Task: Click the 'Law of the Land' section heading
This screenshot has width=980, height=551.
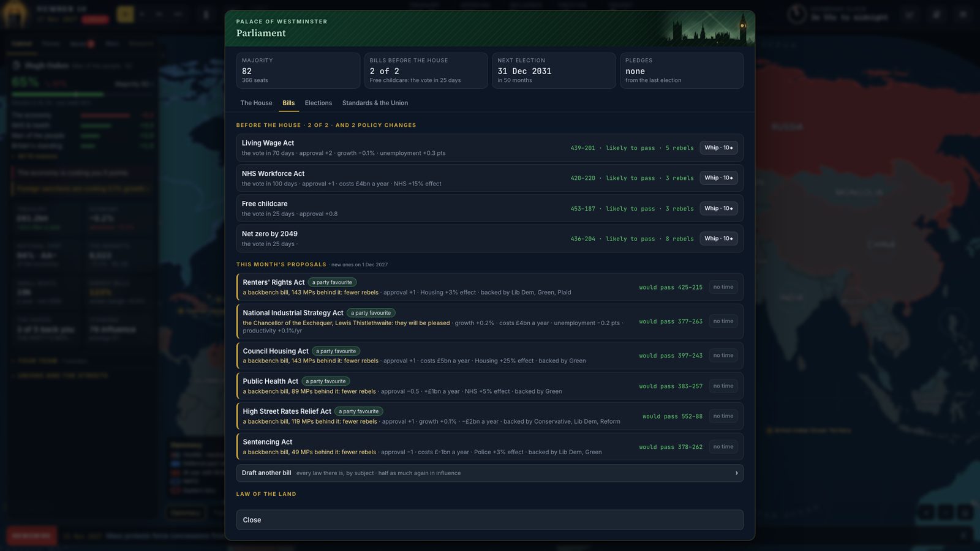Action: [x=266, y=494]
